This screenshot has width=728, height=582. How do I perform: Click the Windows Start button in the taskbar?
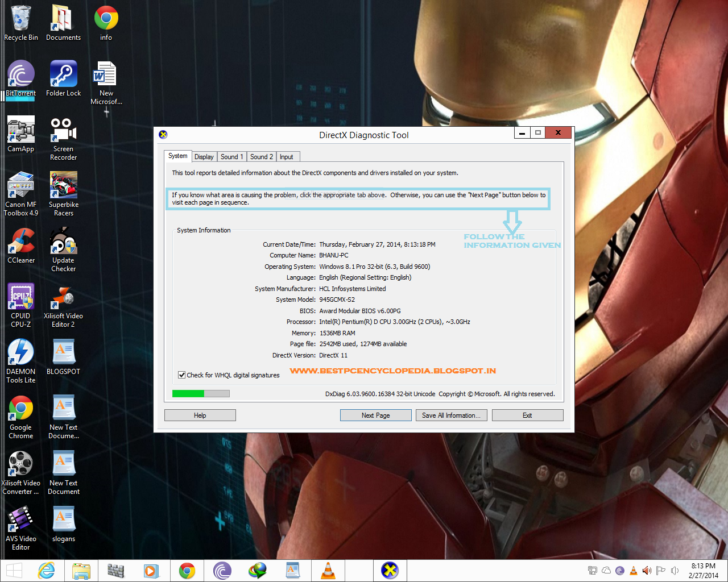pyautogui.click(x=14, y=571)
